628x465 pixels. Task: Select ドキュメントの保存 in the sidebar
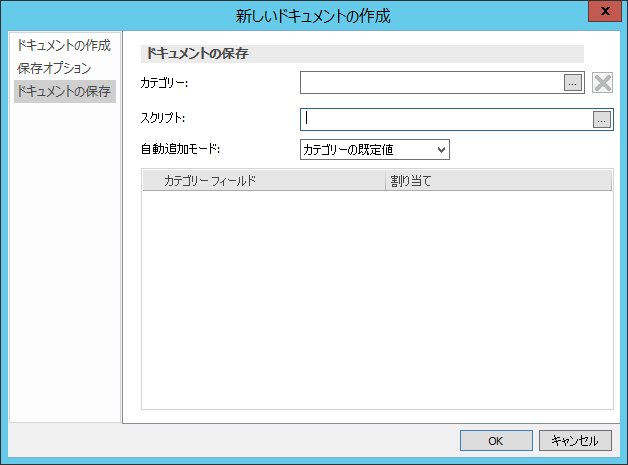click(x=64, y=91)
